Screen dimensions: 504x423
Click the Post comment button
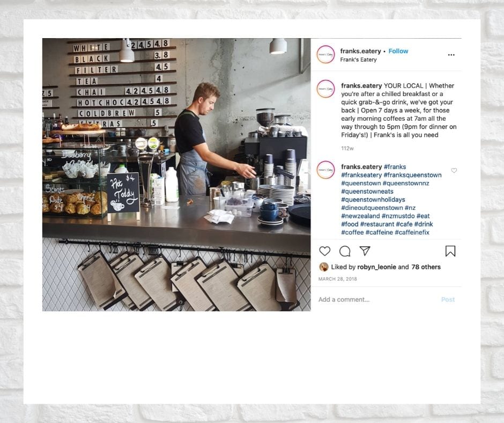tap(448, 300)
